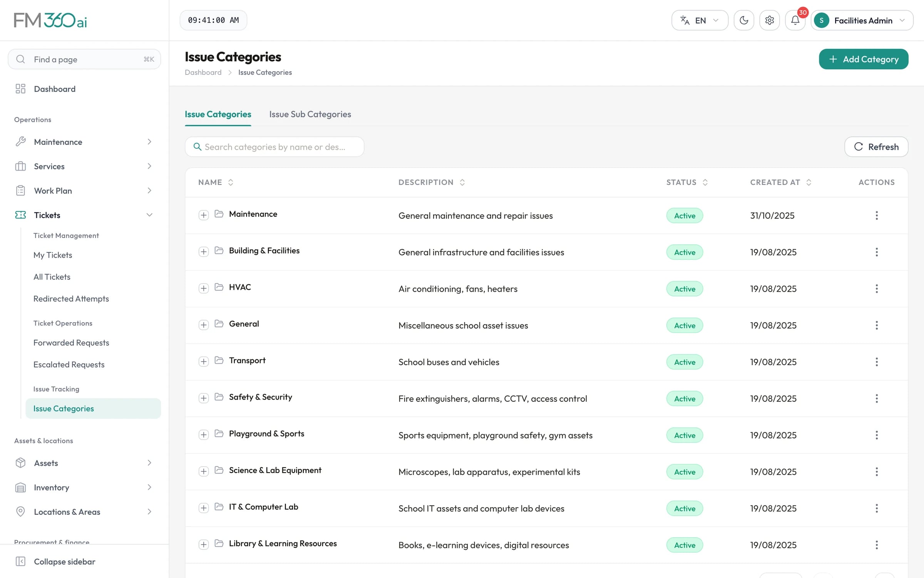Expand the HVAC category row

click(x=204, y=288)
